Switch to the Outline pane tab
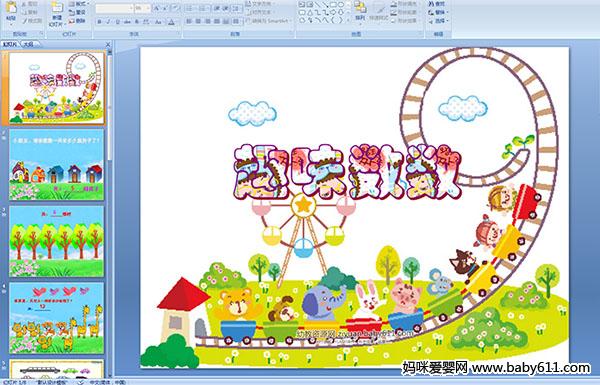Screen dimensions: 600x385 29,44
